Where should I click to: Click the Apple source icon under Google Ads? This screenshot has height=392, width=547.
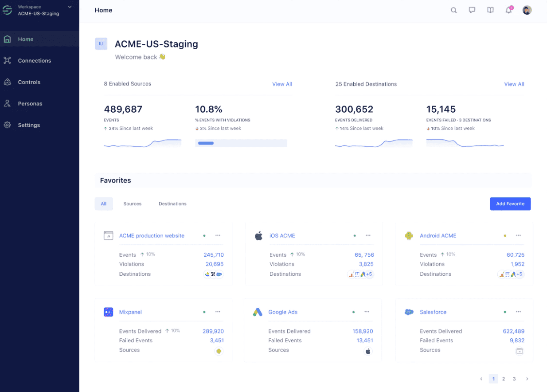(368, 351)
